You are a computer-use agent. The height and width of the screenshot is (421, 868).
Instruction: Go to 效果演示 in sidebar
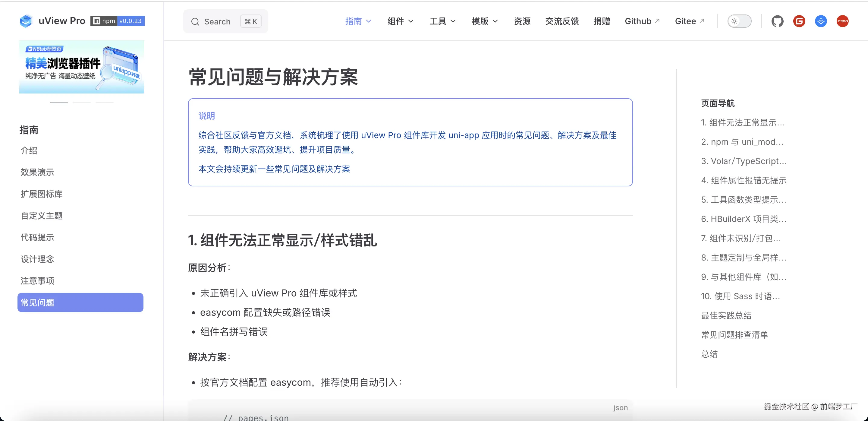pos(37,172)
